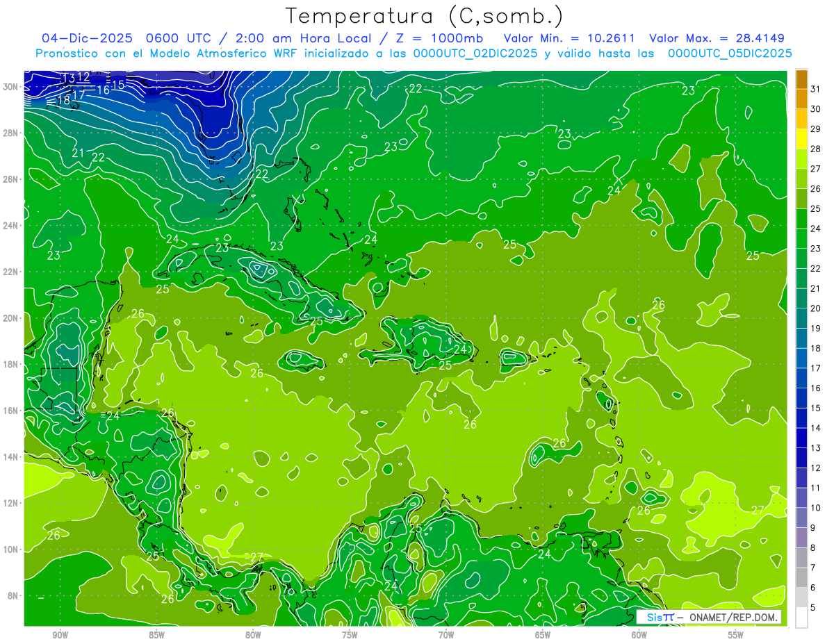834x644 pixels.
Task: Click the "85W" longitude axis label
Action: [157, 635]
